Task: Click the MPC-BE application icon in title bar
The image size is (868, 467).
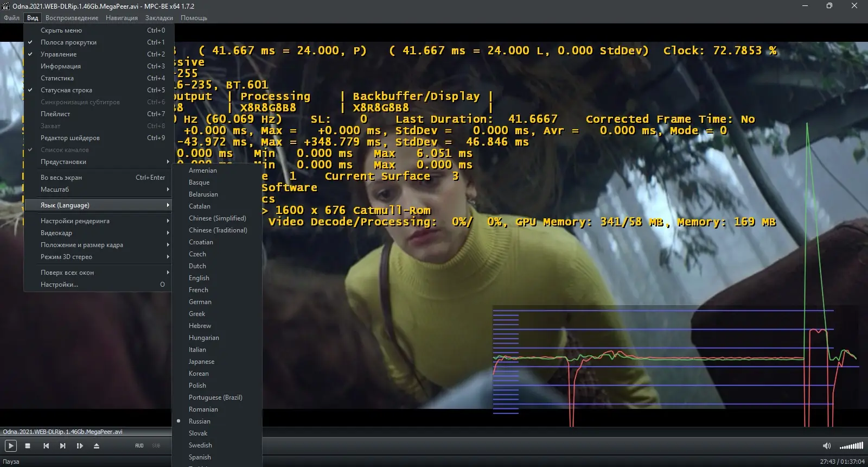Action: click(x=7, y=6)
